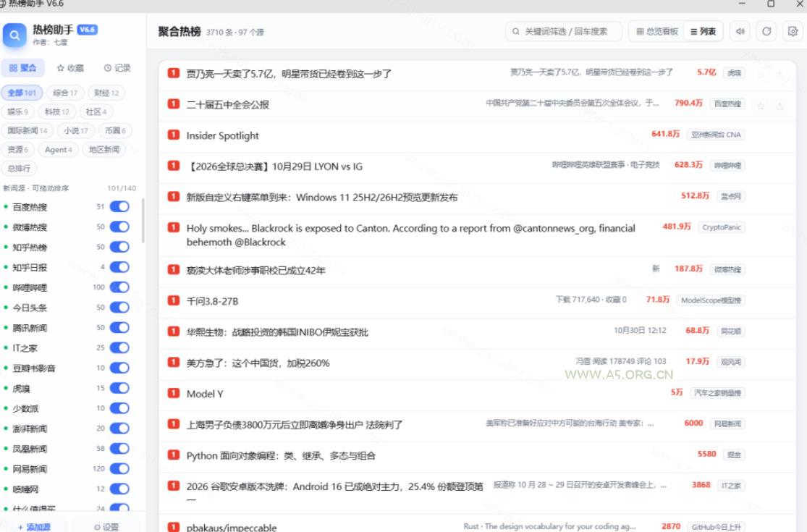Filter by 财经 12 category
Screen dimensions: 807x532
coord(106,93)
